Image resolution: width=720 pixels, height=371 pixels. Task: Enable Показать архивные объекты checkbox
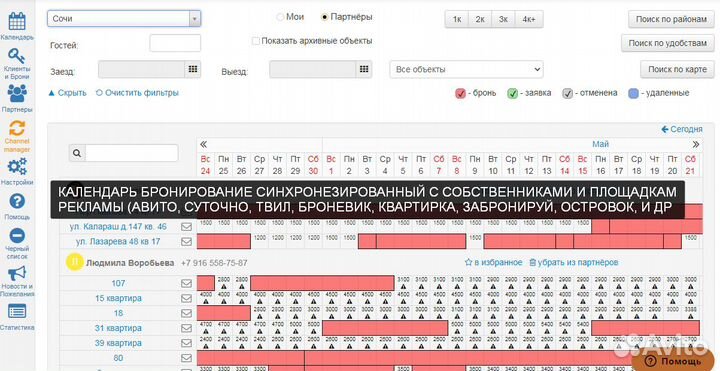point(256,41)
